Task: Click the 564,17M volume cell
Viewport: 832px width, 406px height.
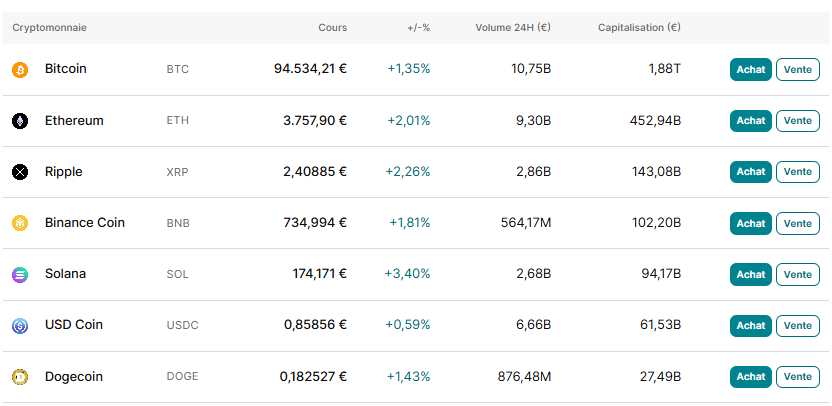Action: pos(526,223)
